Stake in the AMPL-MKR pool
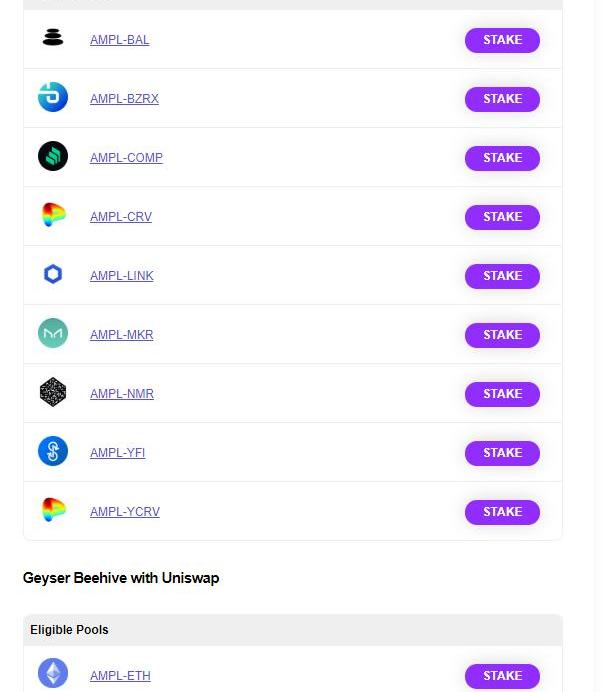 click(x=502, y=335)
